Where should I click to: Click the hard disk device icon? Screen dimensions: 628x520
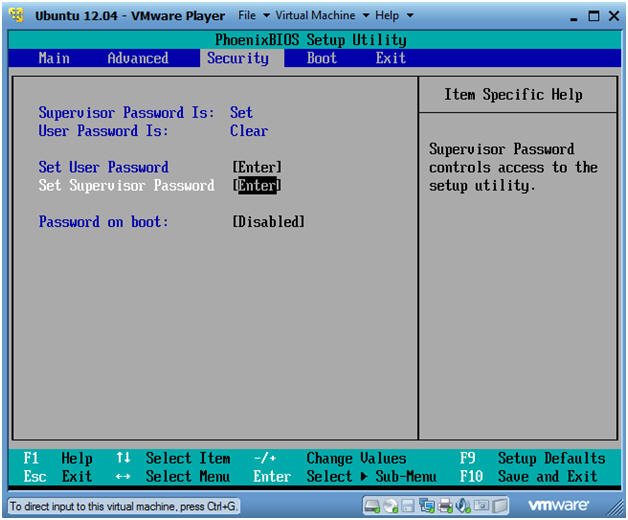[372, 506]
